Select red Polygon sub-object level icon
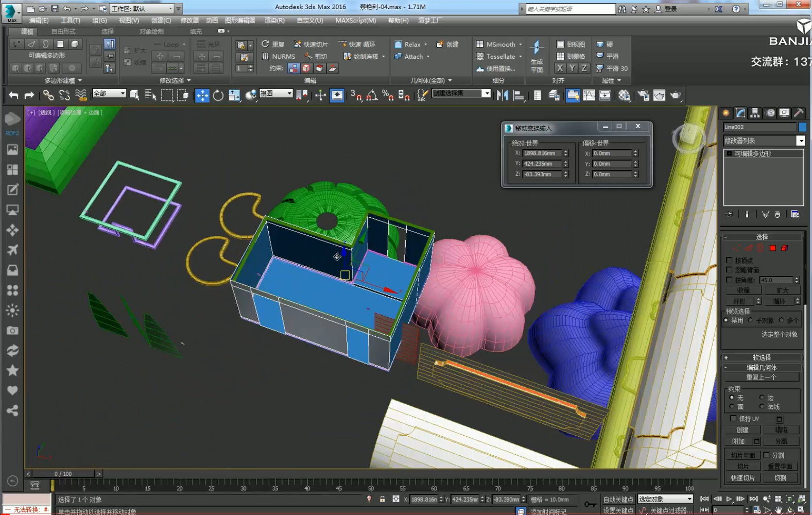812x515 pixels. click(x=772, y=248)
